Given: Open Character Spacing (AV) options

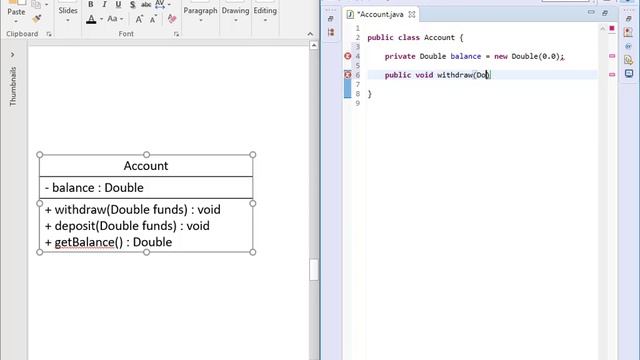Looking at the screenshot, I should point(160,4).
